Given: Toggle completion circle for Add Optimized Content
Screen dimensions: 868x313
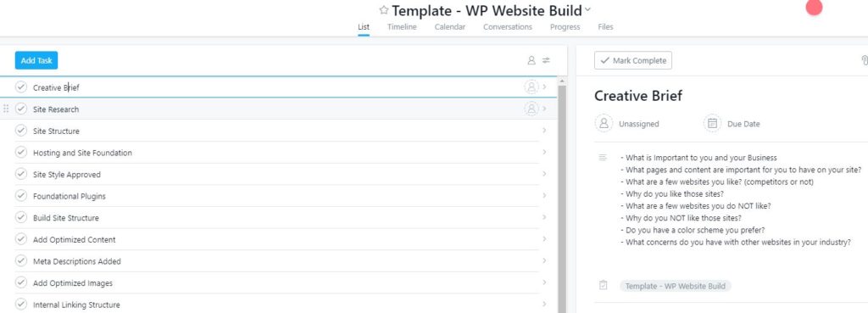Looking at the screenshot, I should (21, 239).
